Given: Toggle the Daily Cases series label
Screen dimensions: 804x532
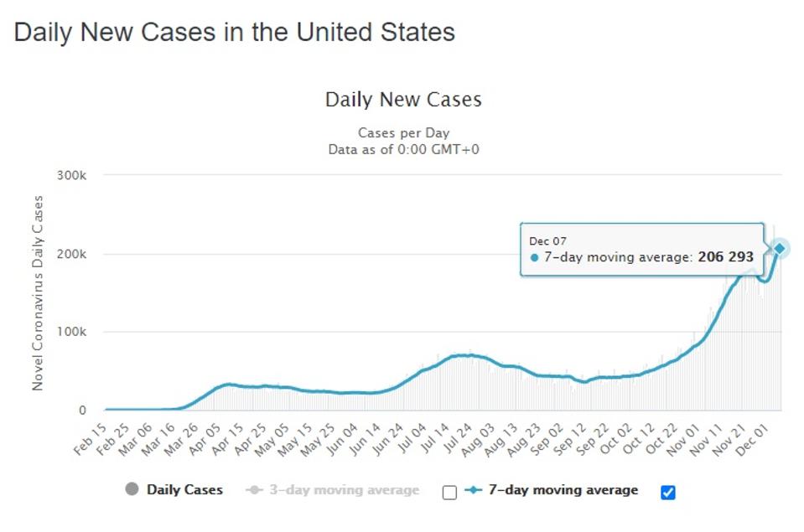Looking at the screenshot, I should coord(184,490).
